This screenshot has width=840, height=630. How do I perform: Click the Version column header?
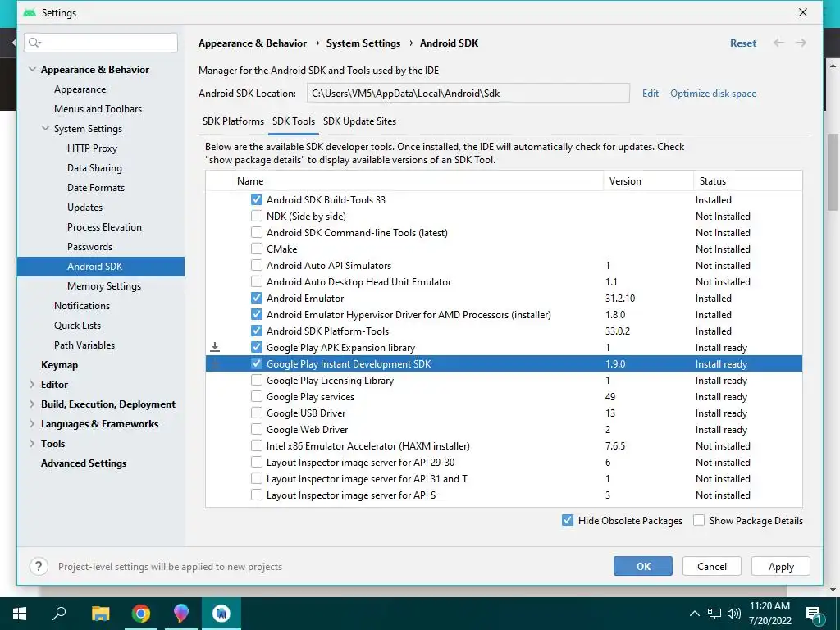648,181
